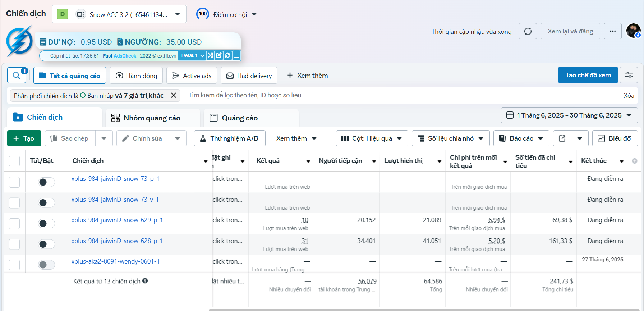
Task: Minimize the Fast AdsCheck bar
Action: tap(236, 55)
